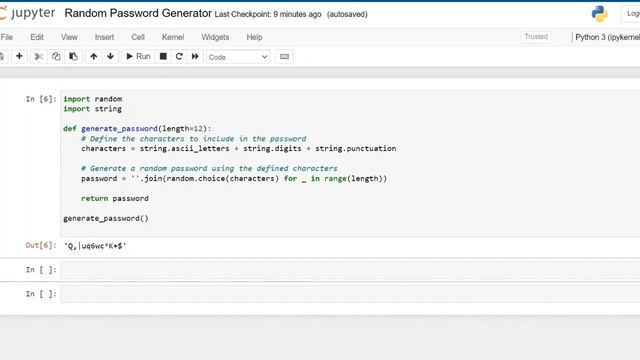Screen dimensions: 640x360
Task: Interrupt the kernel with the stop icon
Action: [x=163, y=56]
